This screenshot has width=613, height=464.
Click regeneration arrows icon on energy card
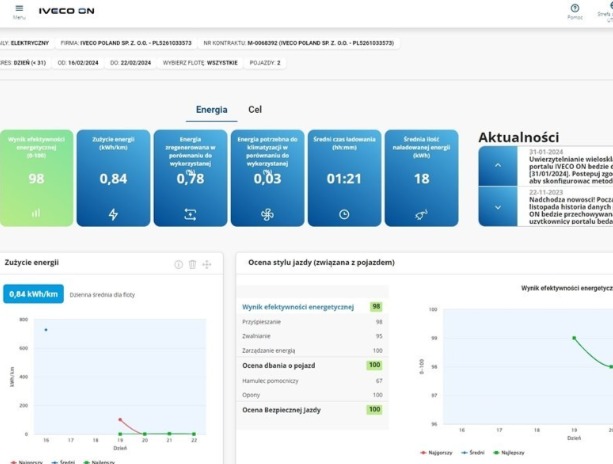coord(190,214)
